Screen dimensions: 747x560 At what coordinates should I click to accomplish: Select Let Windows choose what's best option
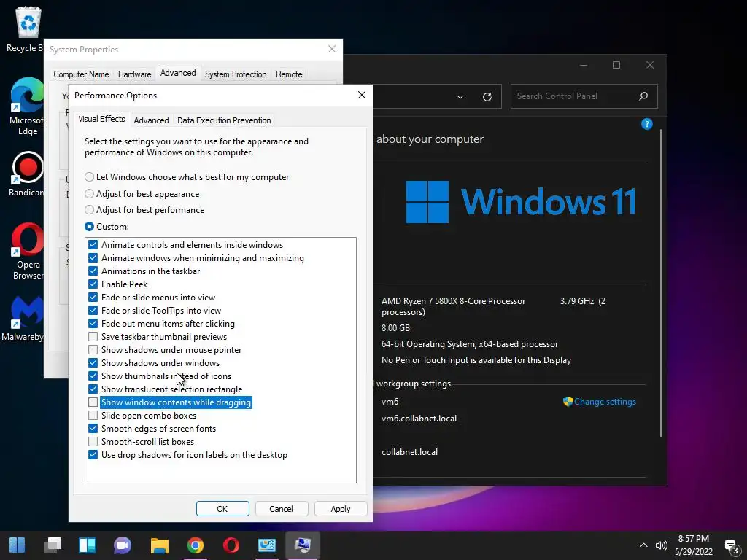click(x=187, y=177)
